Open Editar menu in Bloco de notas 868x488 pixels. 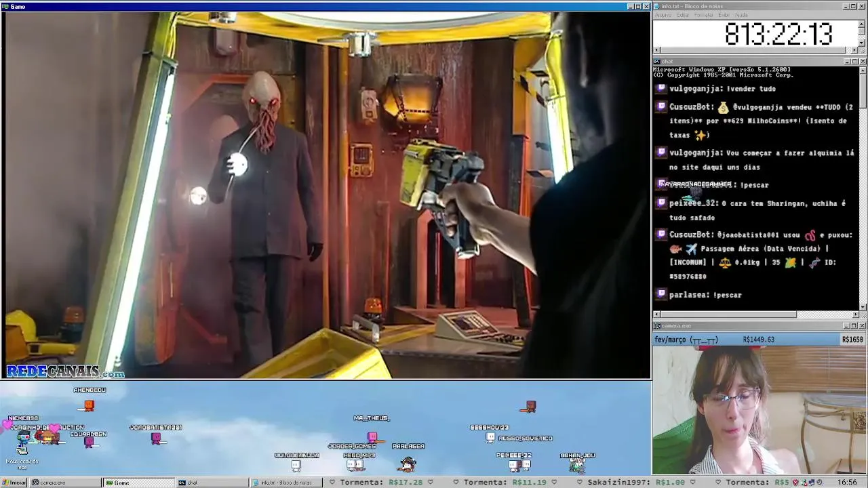click(x=683, y=15)
